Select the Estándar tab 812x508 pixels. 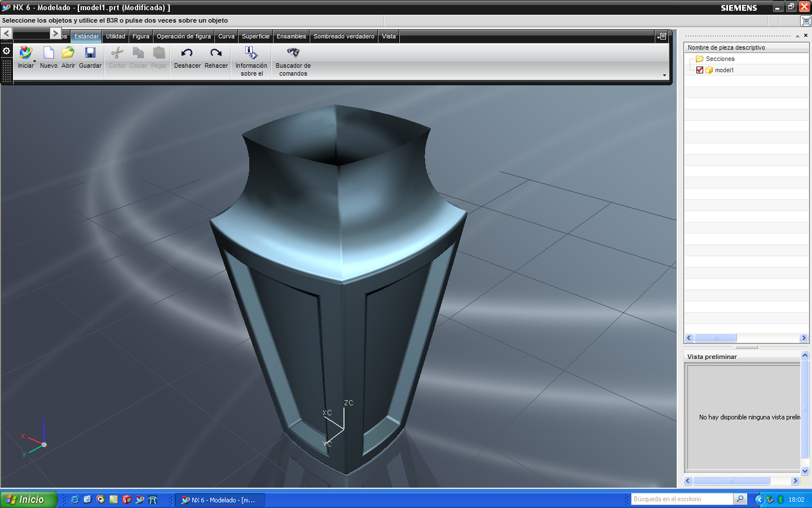coord(86,36)
